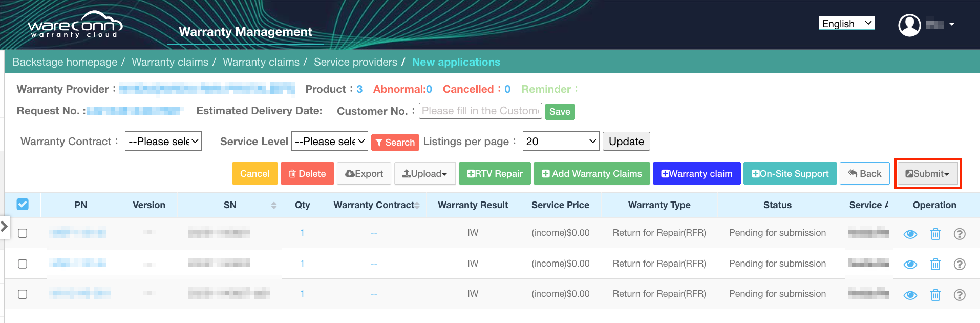Click the trash icon in first row
Image resolution: width=980 pixels, height=323 pixels.
pyautogui.click(x=935, y=234)
